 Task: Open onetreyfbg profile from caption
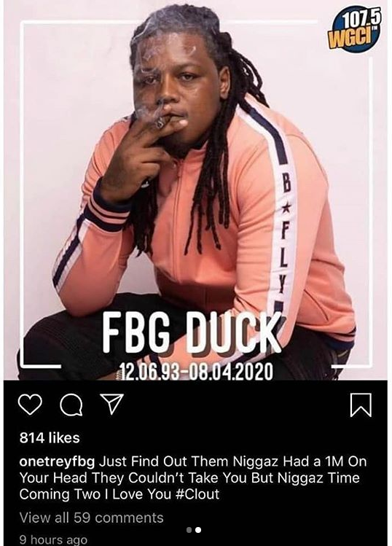click(x=57, y=461)
